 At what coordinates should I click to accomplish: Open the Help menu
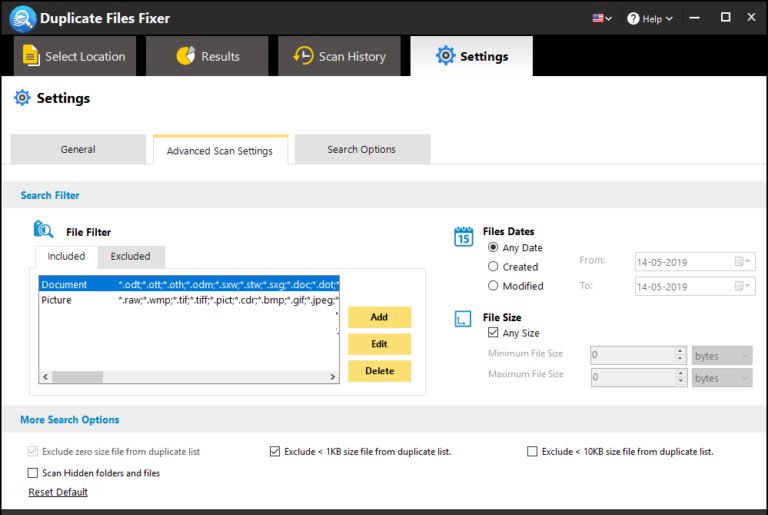coord(650,19)
